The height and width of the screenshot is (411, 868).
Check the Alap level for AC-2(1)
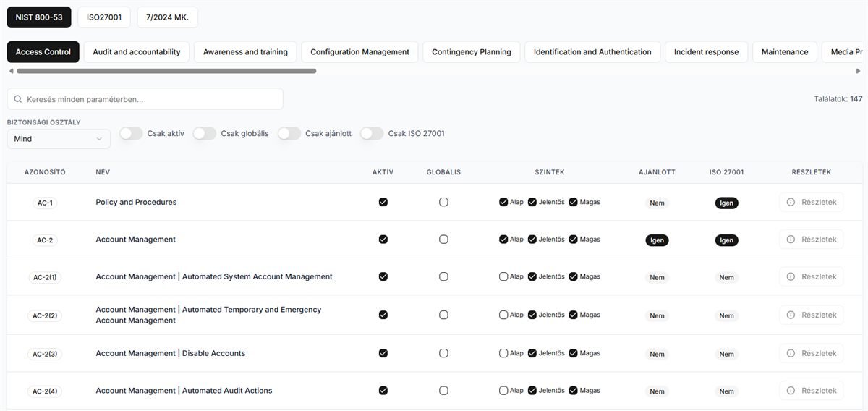click(503, 276)
